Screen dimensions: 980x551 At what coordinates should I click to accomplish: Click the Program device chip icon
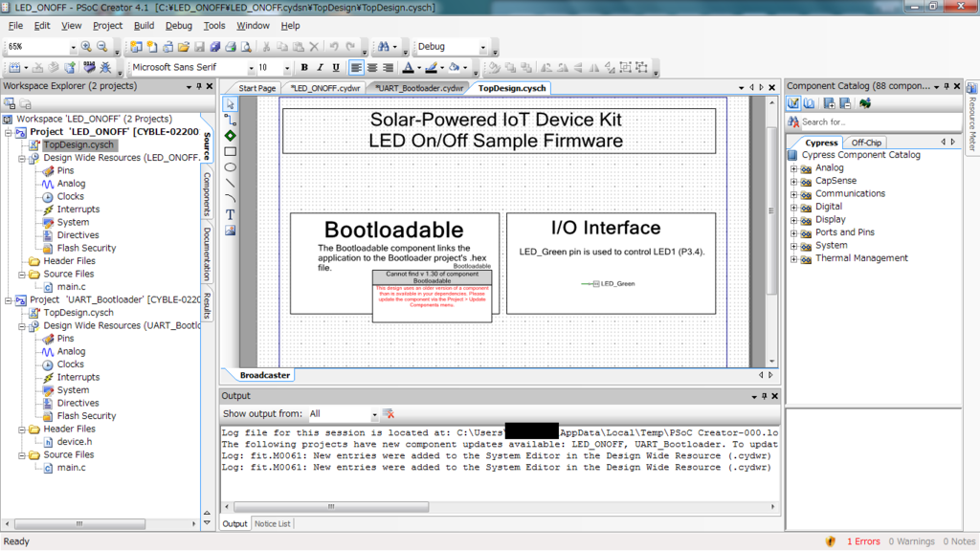(x=89, y=68)
